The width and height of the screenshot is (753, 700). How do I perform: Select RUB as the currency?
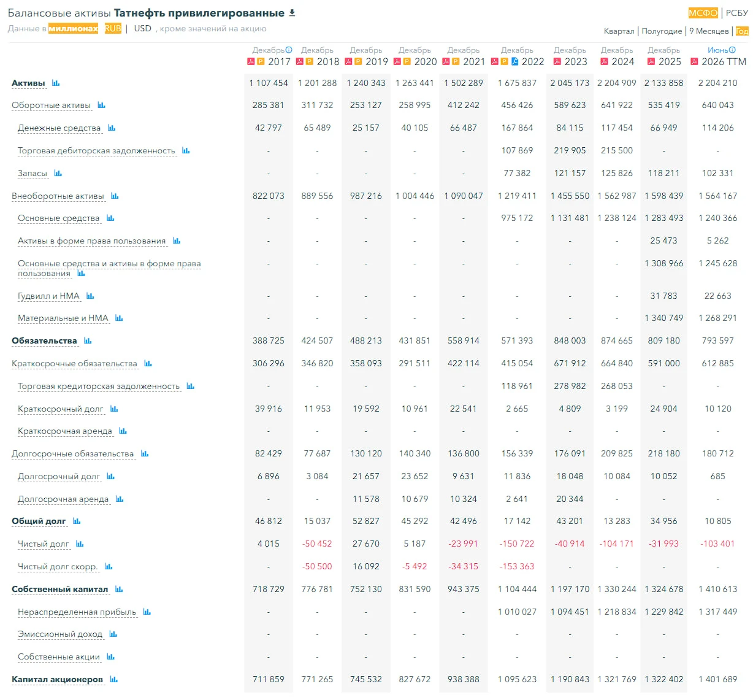click(113, 28)
